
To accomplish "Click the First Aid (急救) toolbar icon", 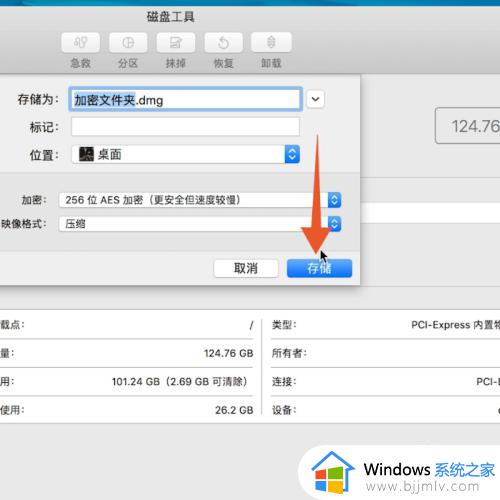I will tap(80, 42).
